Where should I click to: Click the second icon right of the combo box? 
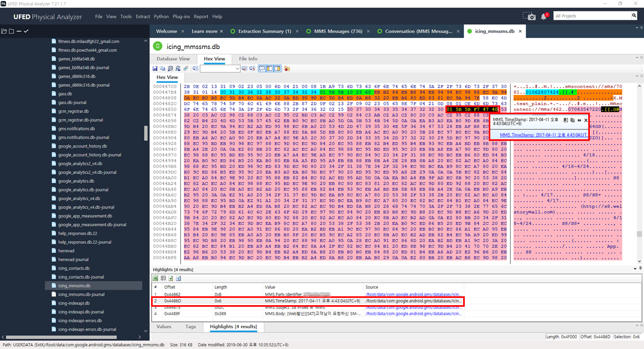(x=252, y=68)
